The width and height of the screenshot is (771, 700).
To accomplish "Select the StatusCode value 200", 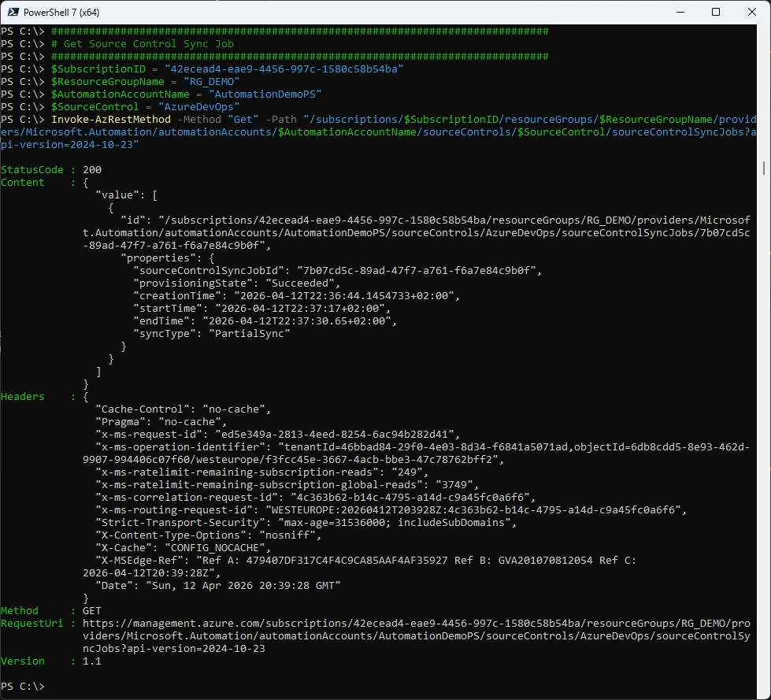I will click(x=92, y=169).
